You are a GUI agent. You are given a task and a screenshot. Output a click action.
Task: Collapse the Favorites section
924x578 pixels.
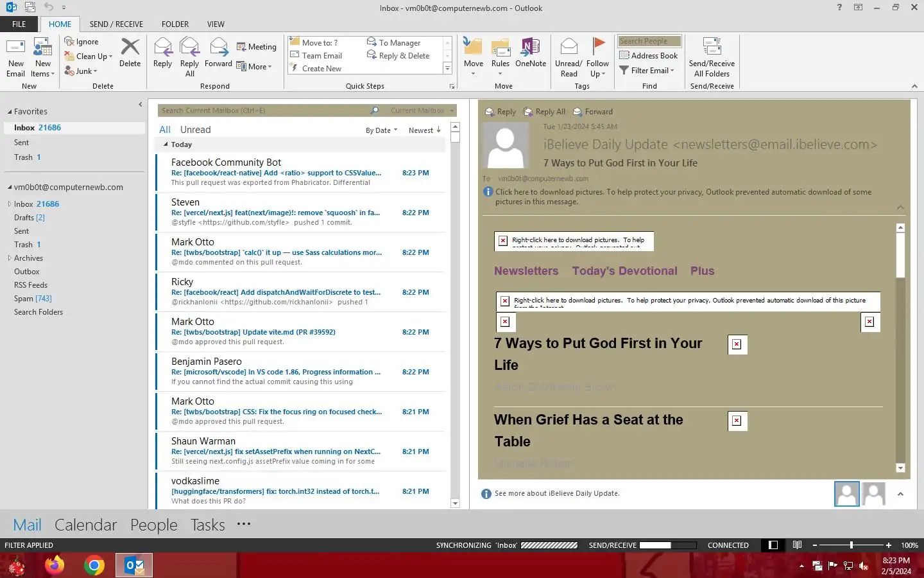(10, 112)
